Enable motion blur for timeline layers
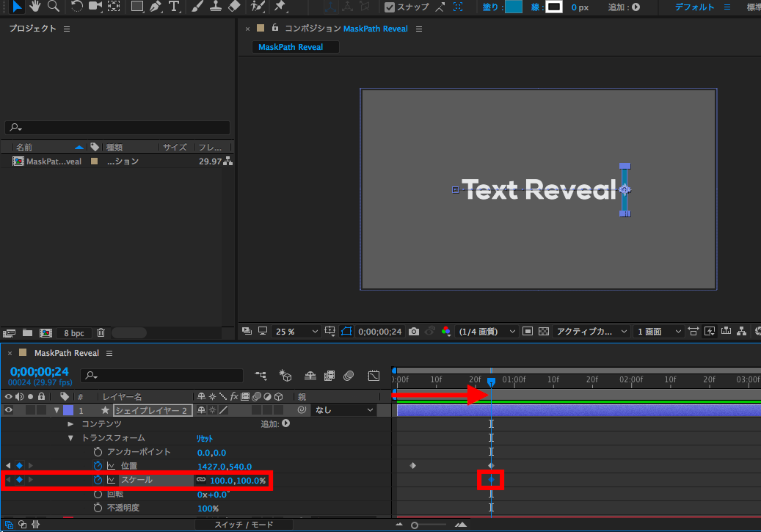The image size is (761, 532). pyautogui.click(x=349, y=376)
